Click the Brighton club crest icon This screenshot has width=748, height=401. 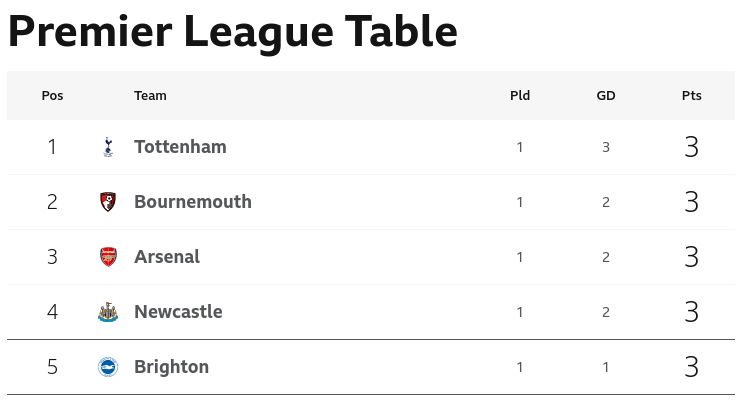(x=108, y=367)
